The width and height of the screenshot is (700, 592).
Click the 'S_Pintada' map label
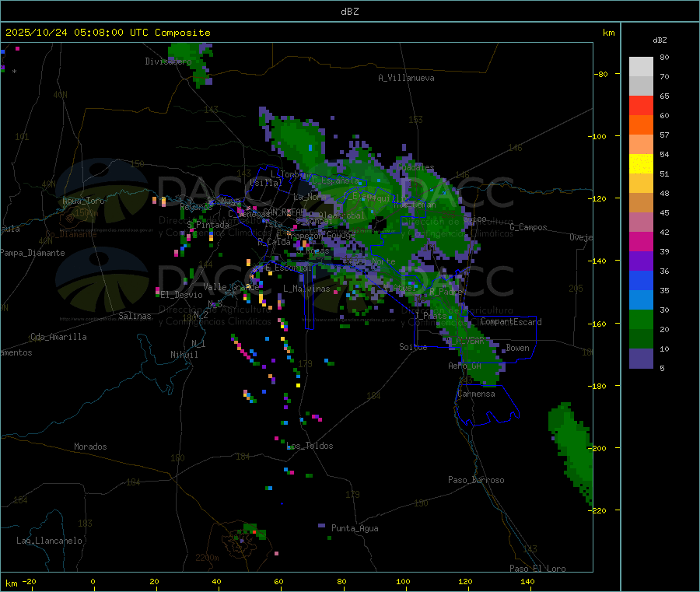coord(208,225)
